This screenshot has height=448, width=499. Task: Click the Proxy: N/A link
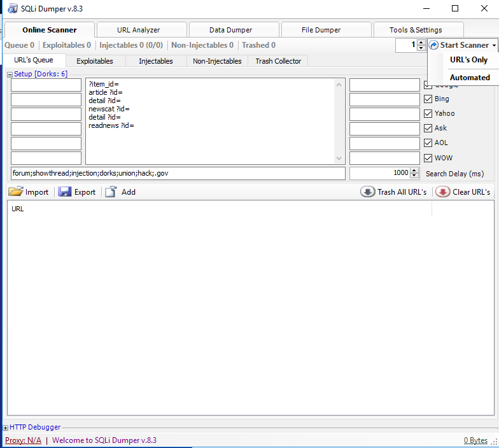click(23, 440)
